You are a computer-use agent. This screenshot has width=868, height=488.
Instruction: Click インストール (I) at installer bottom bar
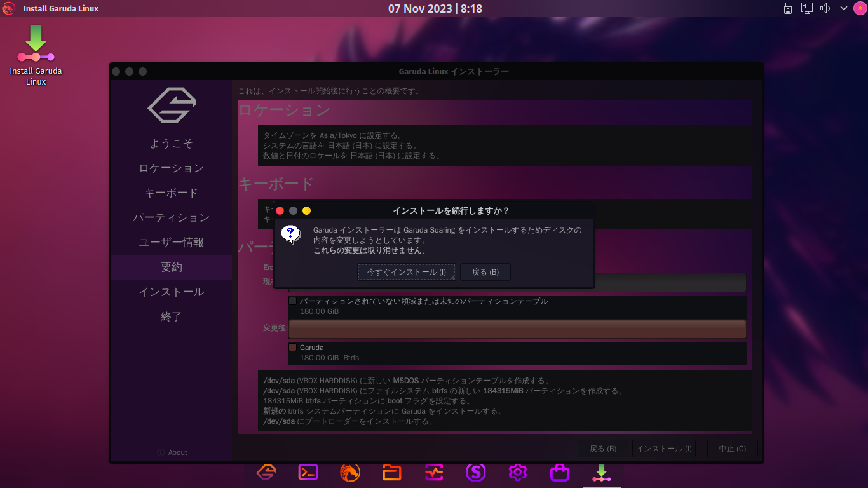[664, 449]
